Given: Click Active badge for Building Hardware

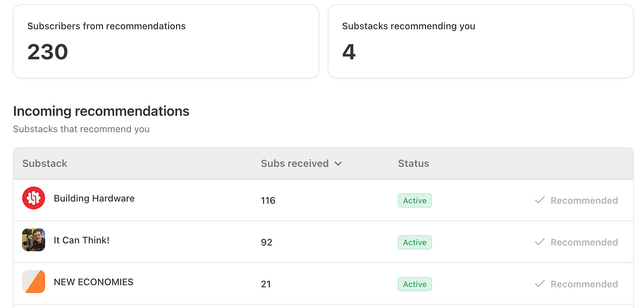Looking at the screenshot, I should pyautogui.click(x=415, y=201).
